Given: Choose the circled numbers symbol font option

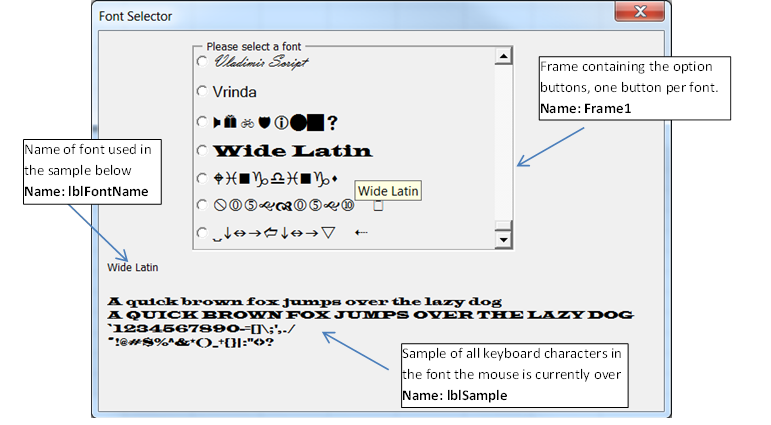Looking at the screenshot, I should coord(203,206).
